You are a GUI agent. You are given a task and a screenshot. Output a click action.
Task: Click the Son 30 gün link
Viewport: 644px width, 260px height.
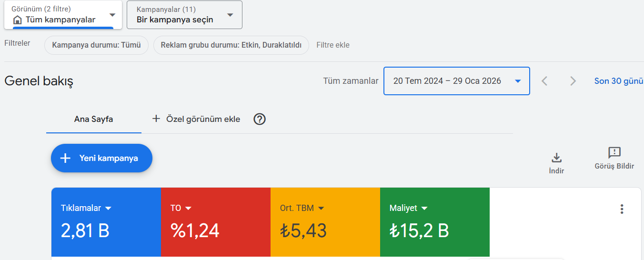(x=618, y=81)
